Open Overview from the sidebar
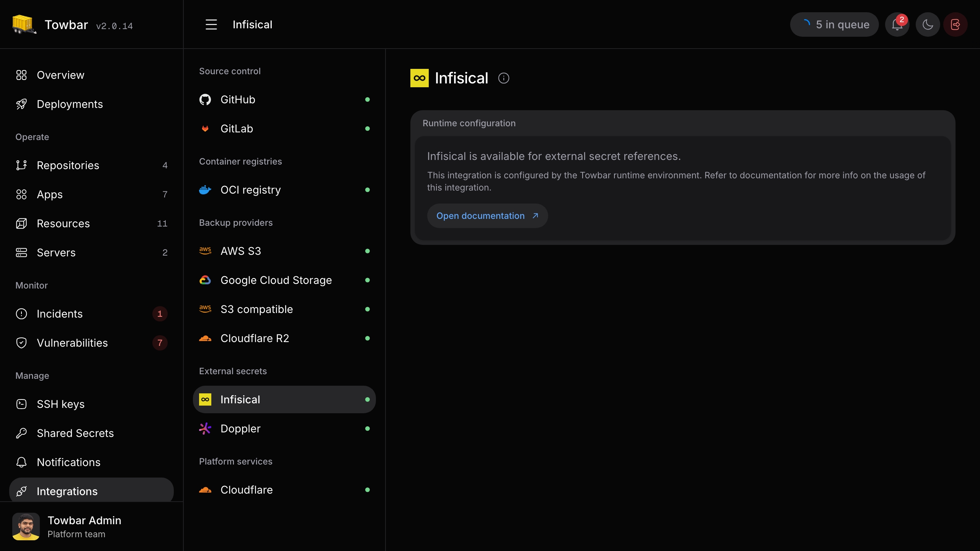This screenshot has height=551, width=980. 91,75
